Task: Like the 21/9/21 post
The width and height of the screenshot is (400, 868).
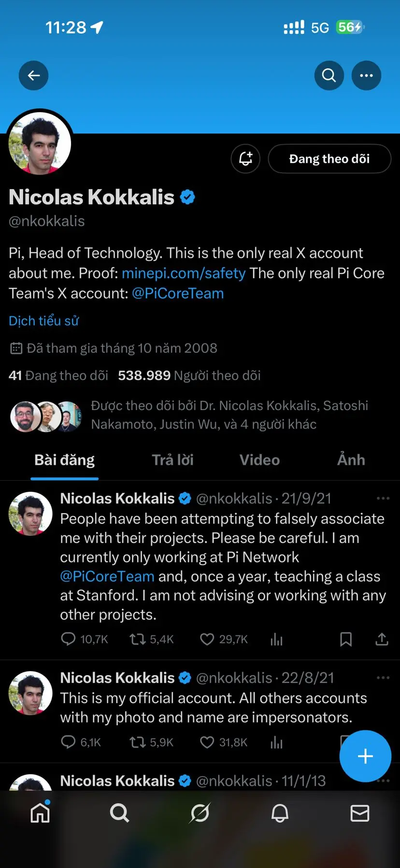Action: tap(207, 639)
